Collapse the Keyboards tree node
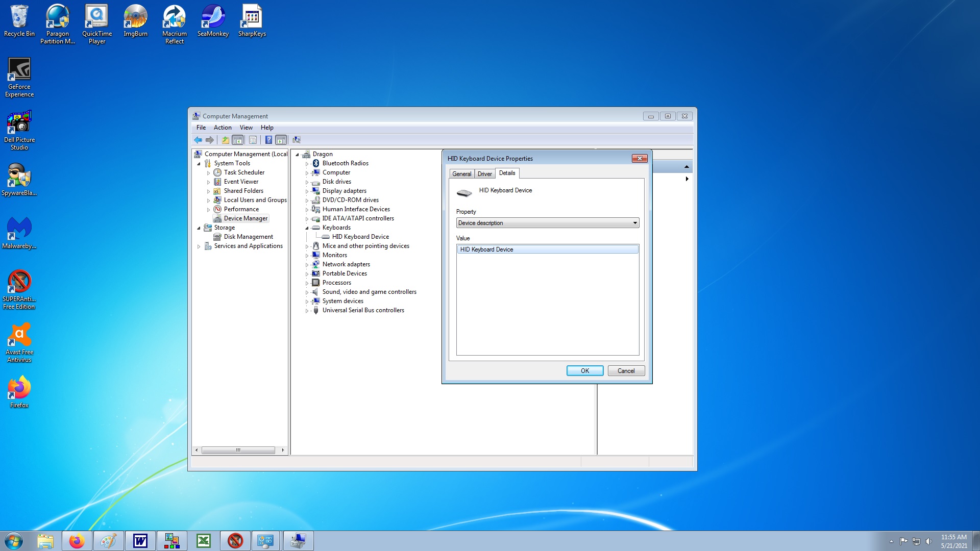 [307, 228]
